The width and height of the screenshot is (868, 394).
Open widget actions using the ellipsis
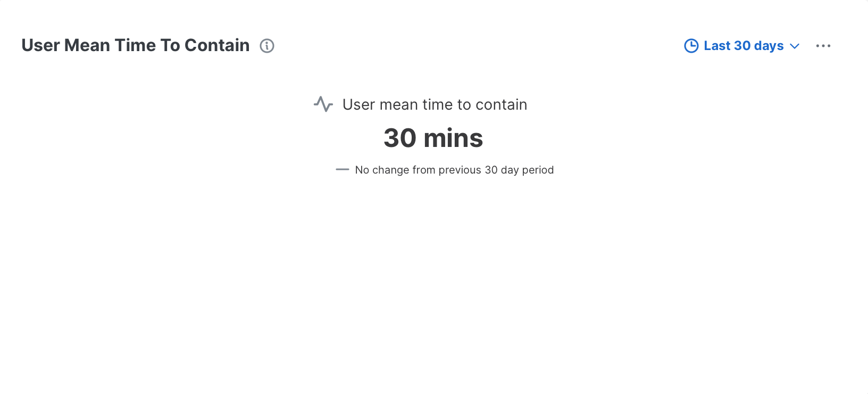click(x=823, y=46)
